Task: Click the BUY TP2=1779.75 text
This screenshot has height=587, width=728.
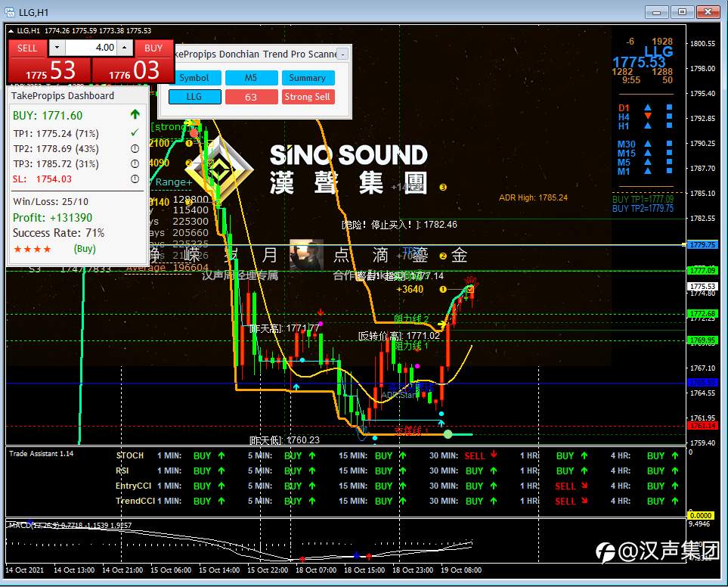Action: [x=643, y=209]
